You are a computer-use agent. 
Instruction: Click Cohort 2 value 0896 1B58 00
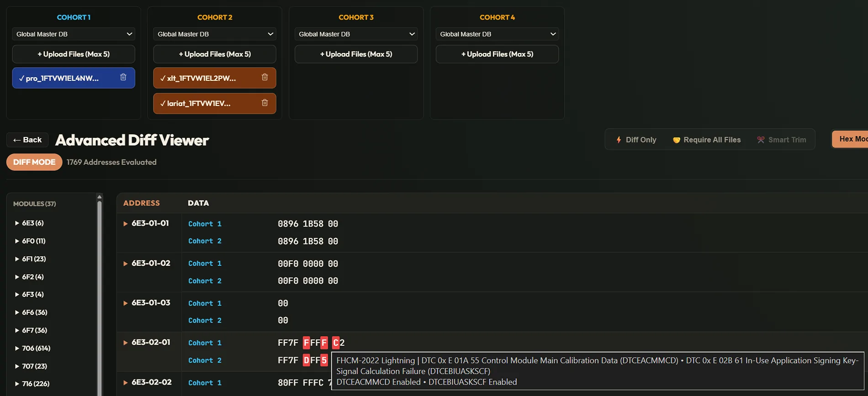click(x=308, y=241)
